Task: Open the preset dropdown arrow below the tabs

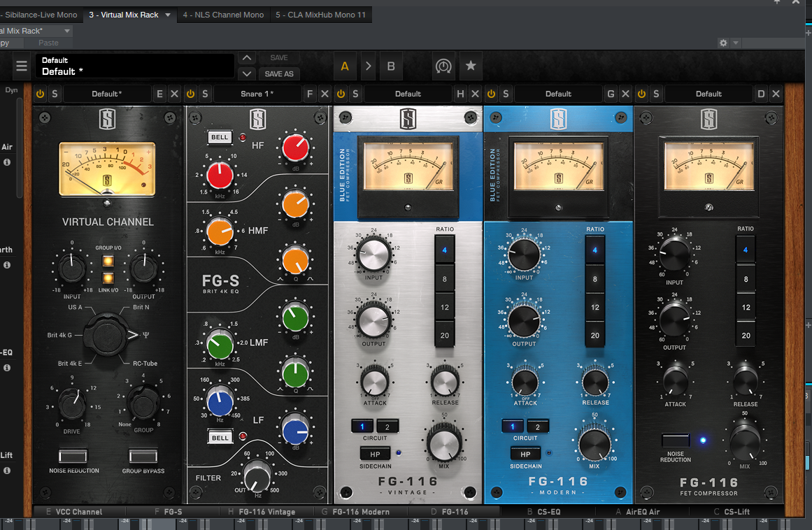Action: tap(67, 31)
